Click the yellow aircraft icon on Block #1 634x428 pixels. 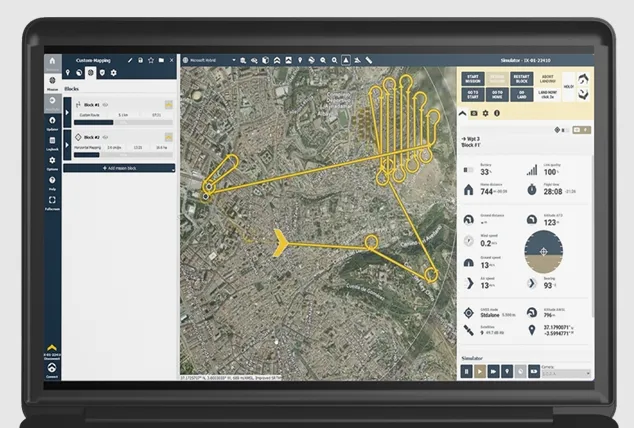(x=169, y=105)
